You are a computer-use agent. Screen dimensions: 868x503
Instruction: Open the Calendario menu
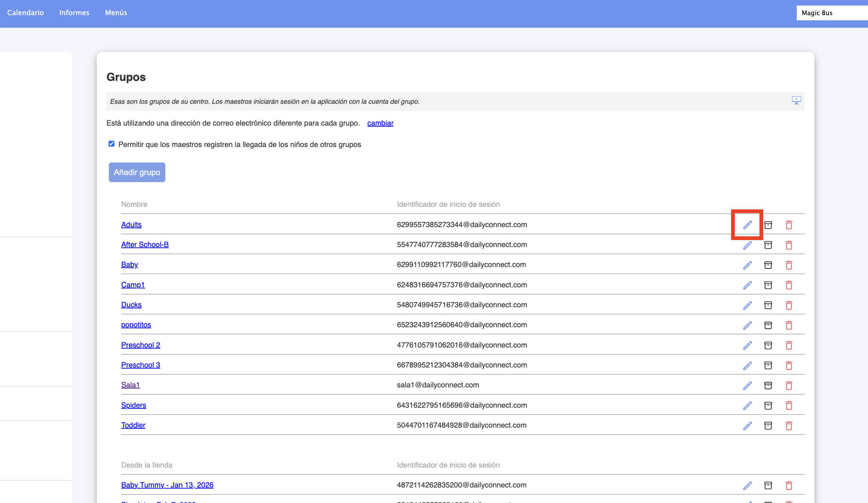pyautogui.click(x=25, y=13)
